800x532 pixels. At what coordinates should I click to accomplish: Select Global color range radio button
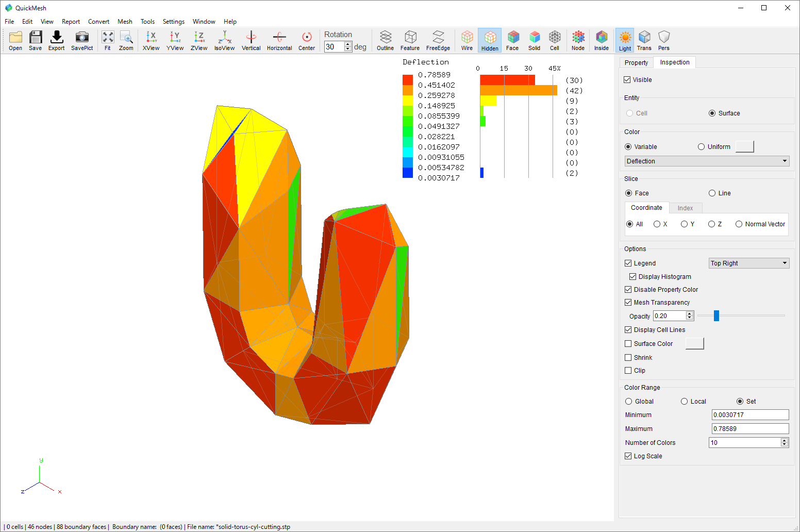coord(628,402)
